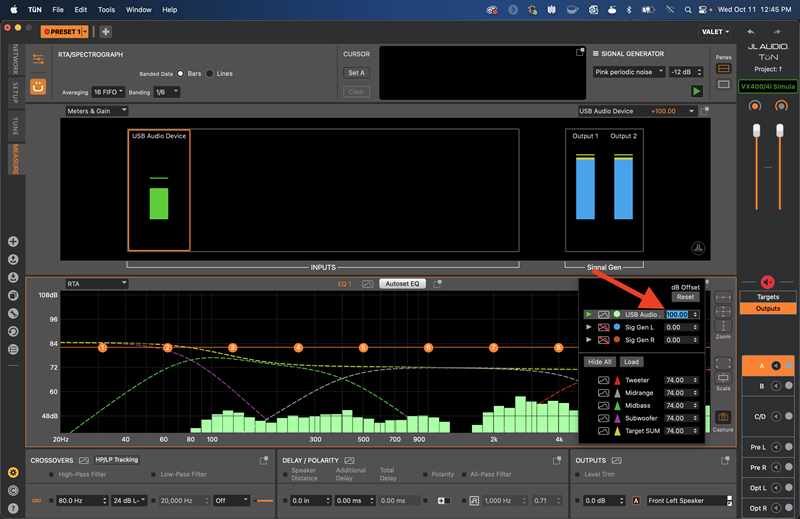The width and height of the screenshot is (800, 519).
Task: Pop out the Signal Generator cursor display
Action: (x=580, y=52)
